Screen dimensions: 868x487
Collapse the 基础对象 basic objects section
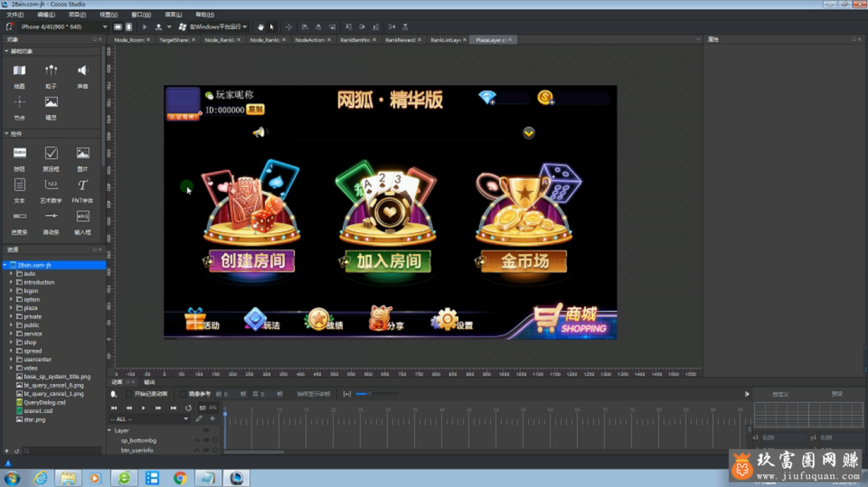point(6,51)
